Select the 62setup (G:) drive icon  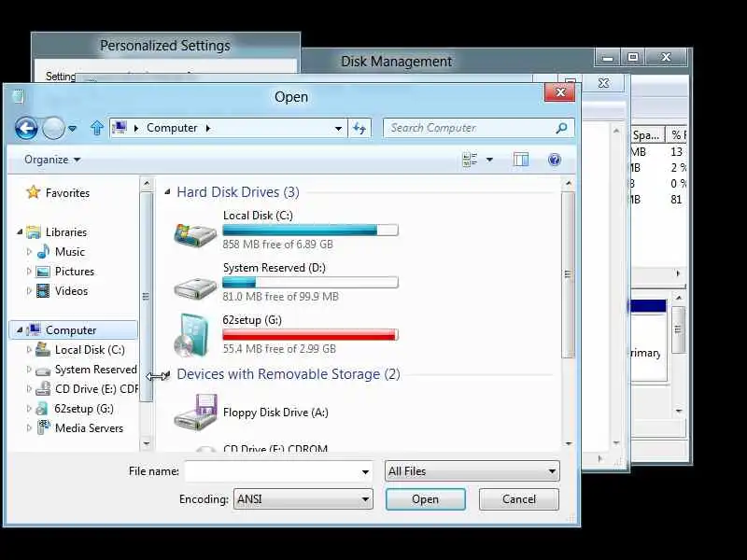tap(192, 336)
